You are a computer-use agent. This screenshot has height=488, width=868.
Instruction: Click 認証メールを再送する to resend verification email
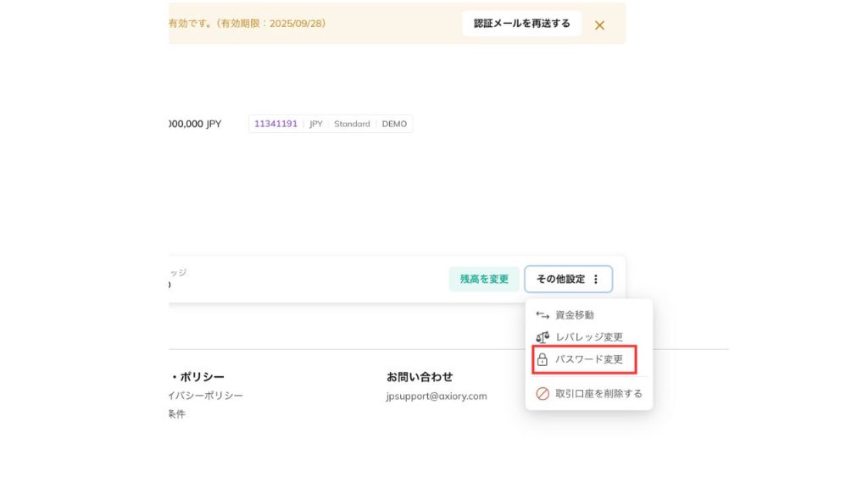point(521,24)
